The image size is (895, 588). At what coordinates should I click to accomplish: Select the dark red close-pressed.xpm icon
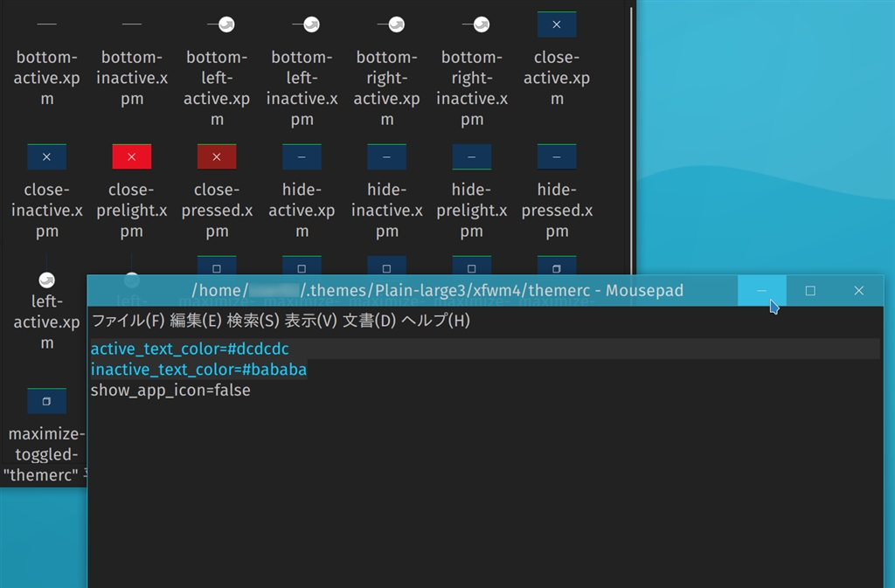217,157
